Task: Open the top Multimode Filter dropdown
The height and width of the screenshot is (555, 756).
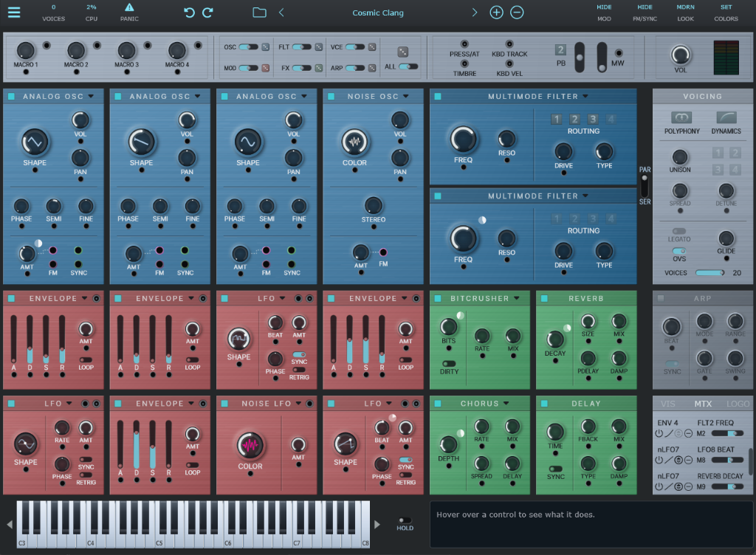Action: [x=585, y=97]
